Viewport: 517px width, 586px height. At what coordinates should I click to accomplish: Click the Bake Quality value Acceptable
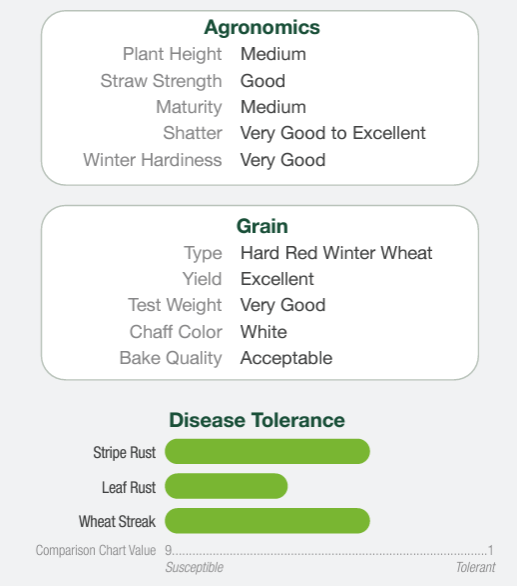pos(286,358)
